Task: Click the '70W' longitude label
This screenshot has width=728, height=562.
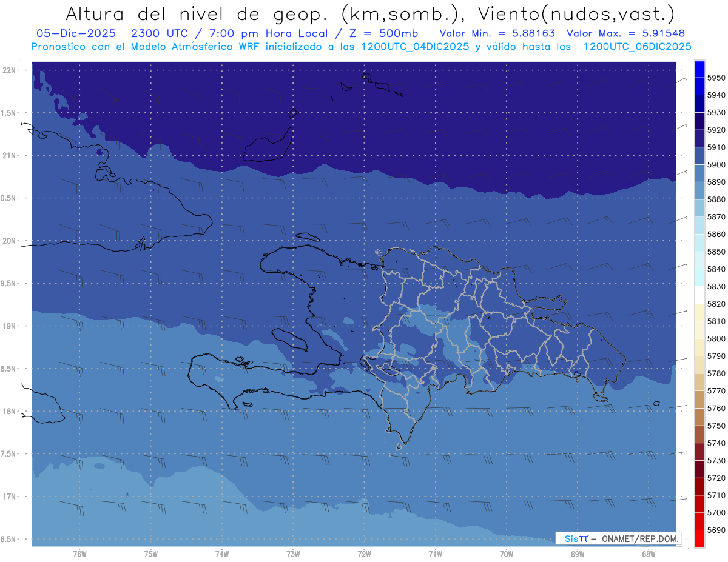Action: (x=507, y=554)
